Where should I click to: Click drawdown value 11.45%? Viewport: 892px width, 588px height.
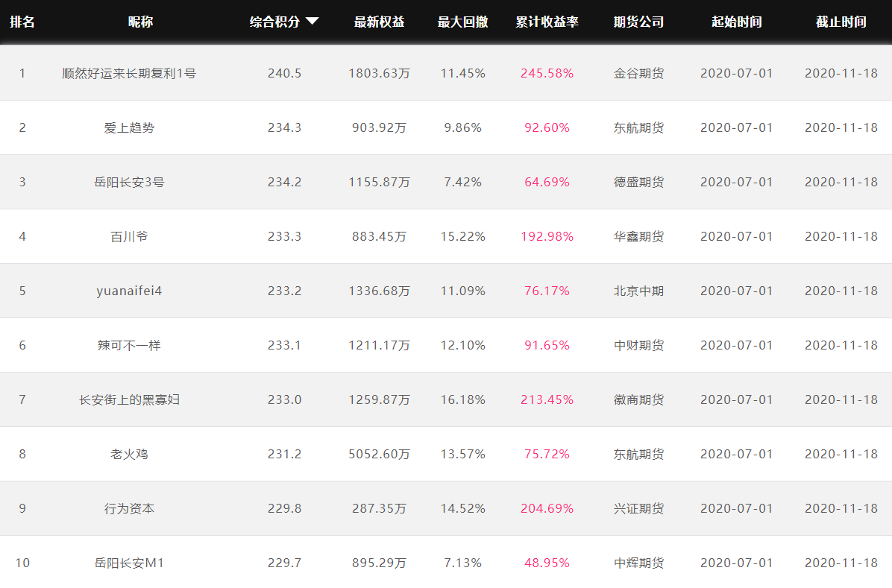[462, 73]
